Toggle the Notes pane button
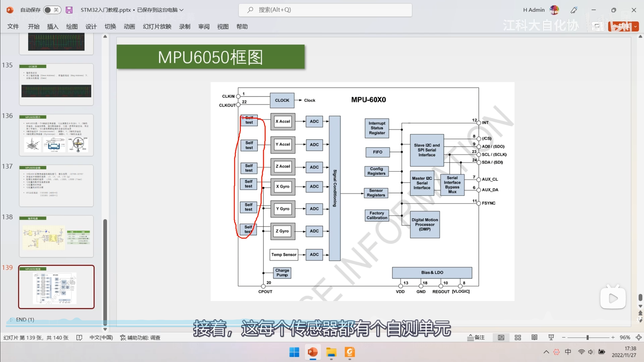 pos(476,338)
